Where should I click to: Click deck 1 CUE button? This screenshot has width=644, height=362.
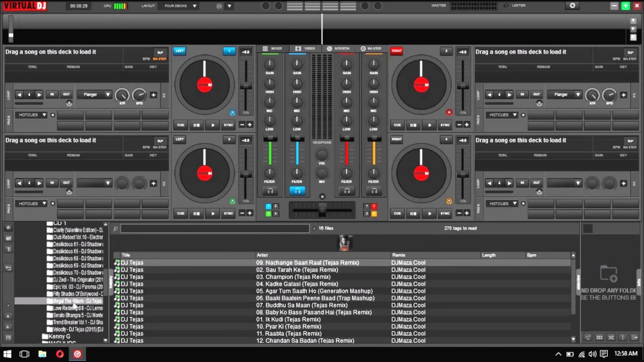[x=181, y=125]
